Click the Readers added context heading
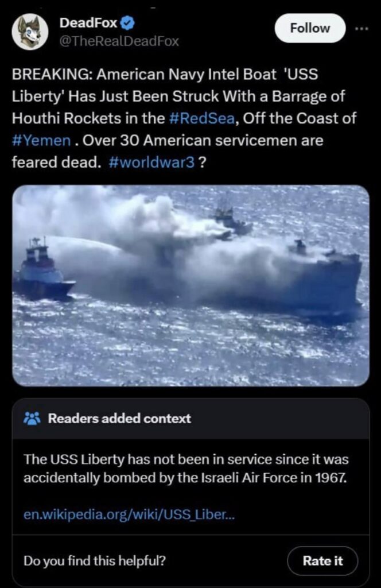Screen dimensions: 381x588 [119, 419]
